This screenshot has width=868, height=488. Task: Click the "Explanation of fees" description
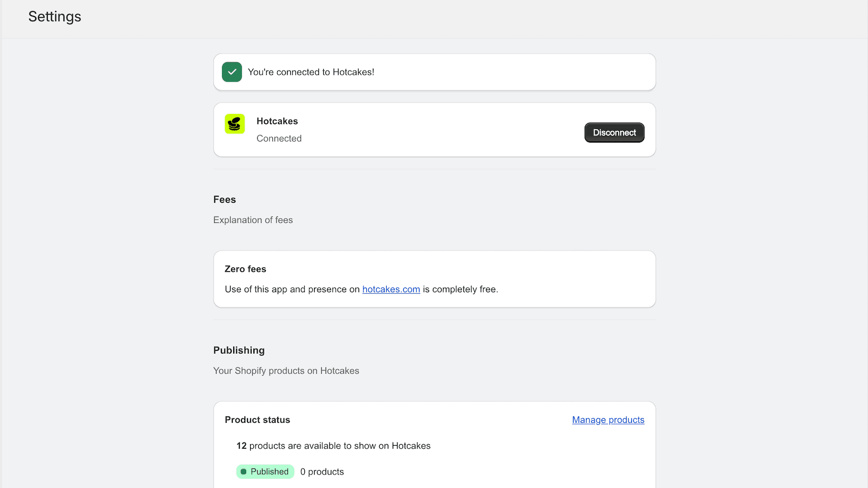tap(253, 220)
